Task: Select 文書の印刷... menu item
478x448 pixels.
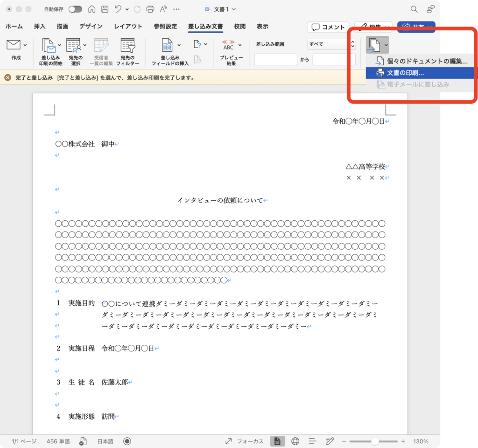Action: (x=405, y=73)
